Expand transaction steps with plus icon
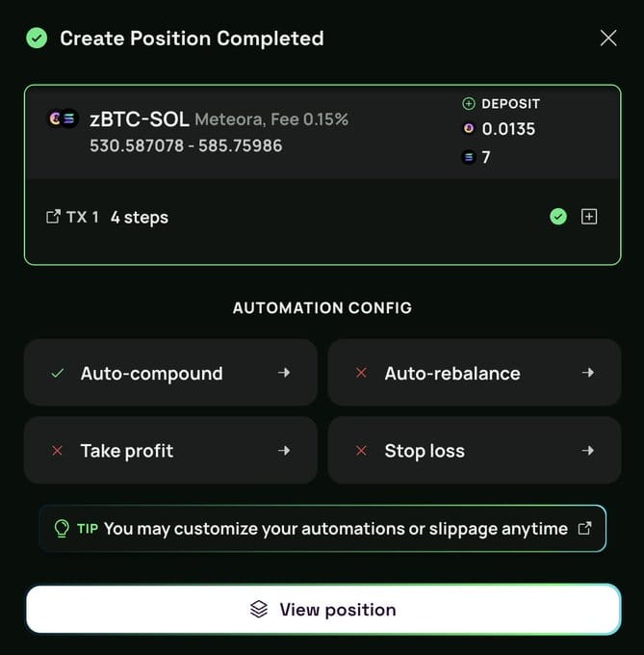Screen dimensions: 644x655 pyautogui.click(x=589, y=217)
